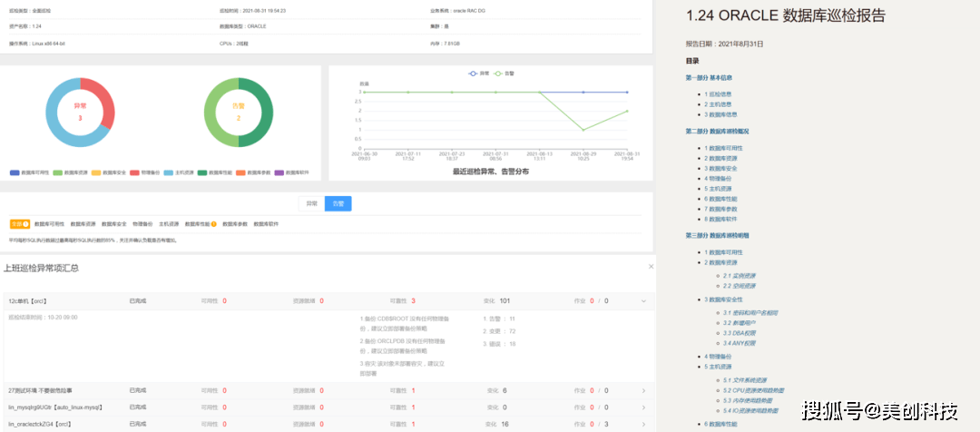
Task: Toggle the 告警 series in line chart legend
Action: point(504,74)
